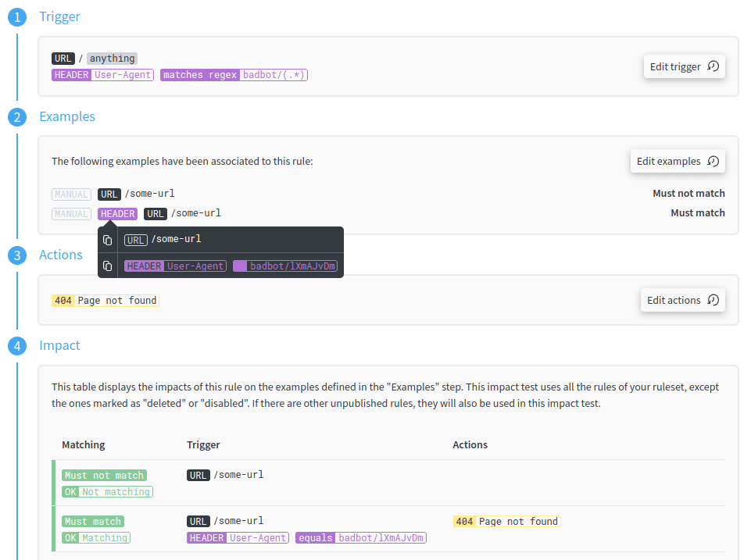Select the '404 Page not found' action tag
This screenshot has height=560, width=751.
coord(105,300)
